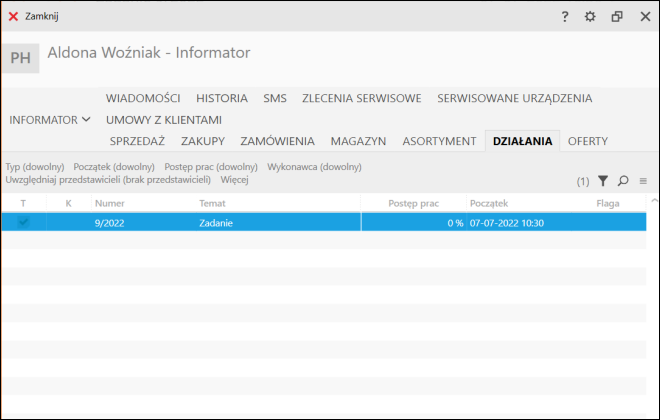Open the list options hamburger icon
The height and width of the screenshot is (420, 660).
click(x=643, y=181)
